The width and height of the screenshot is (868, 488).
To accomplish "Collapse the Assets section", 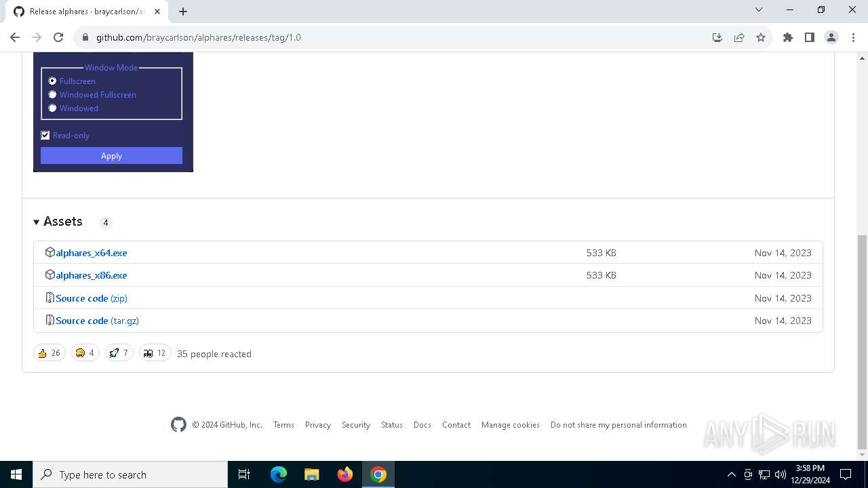I will tap(58, 222).
